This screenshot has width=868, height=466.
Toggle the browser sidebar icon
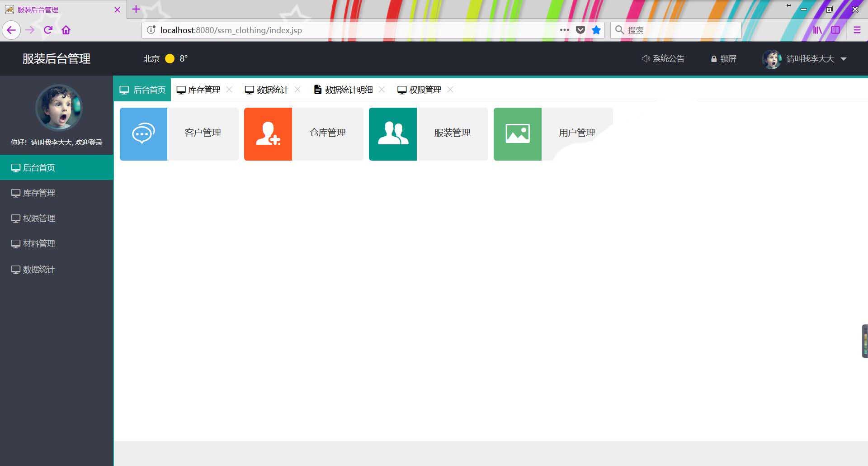coord(835,30)
